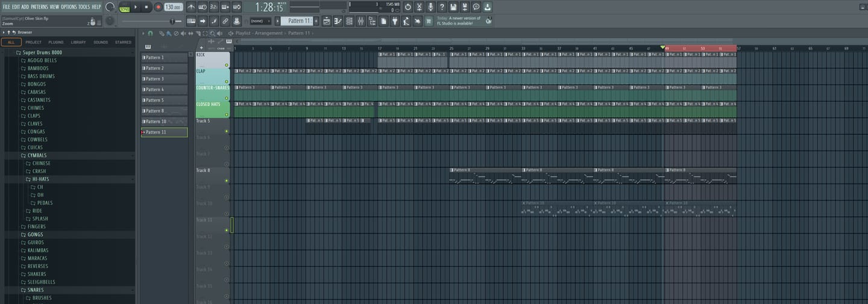Open the Browser/plugin picker tree icon
This screenshot has width=868, height=304.
[372, 21]
